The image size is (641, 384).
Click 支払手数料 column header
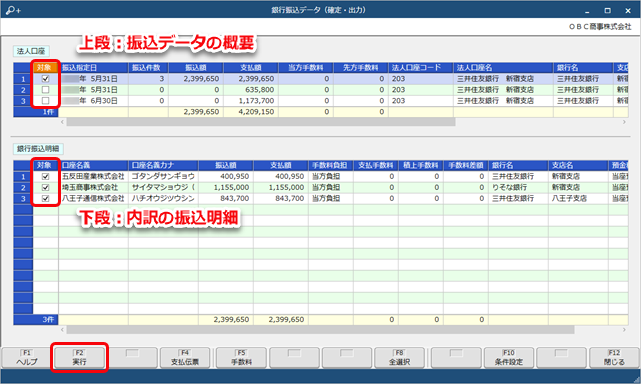tap(376, 165)
